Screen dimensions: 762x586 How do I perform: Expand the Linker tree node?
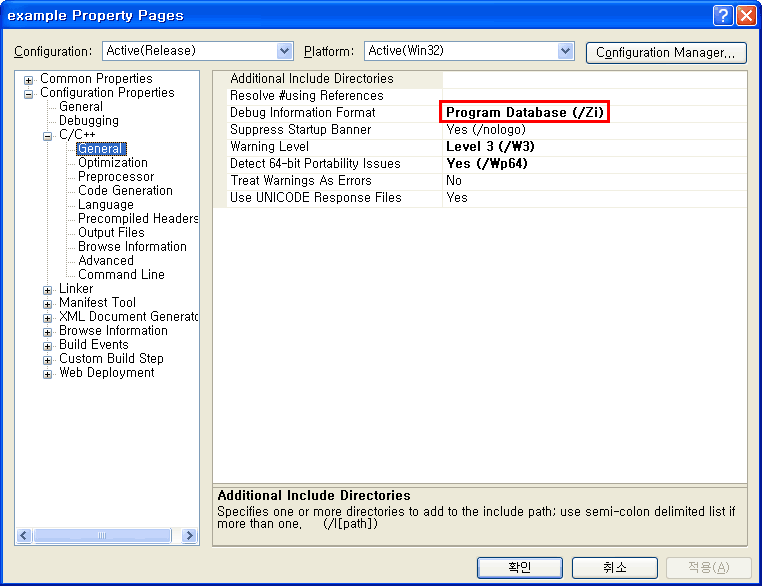coord(48,290)
